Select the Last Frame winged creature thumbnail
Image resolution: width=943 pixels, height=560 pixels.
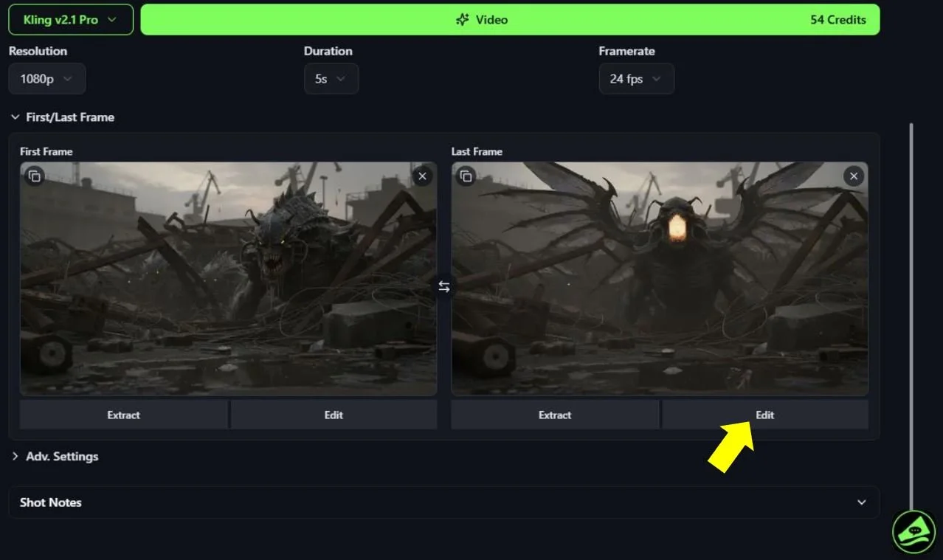(660, 279)
